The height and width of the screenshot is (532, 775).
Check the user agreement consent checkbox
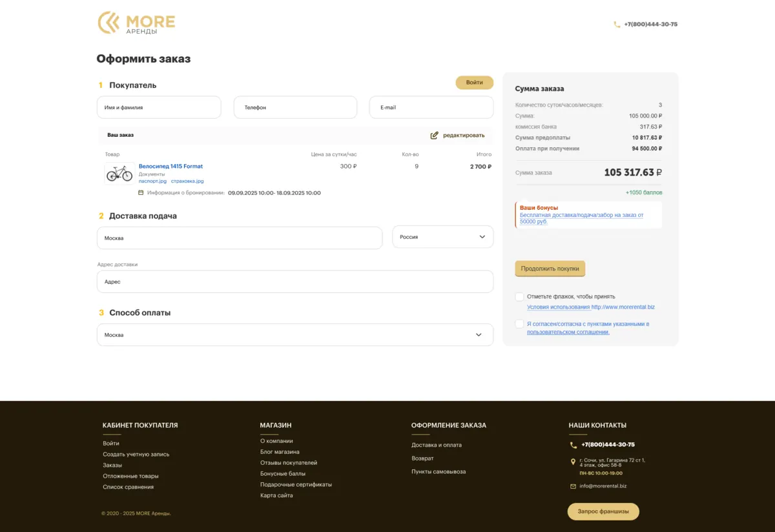pyautogui.click(x=519, y=324)
